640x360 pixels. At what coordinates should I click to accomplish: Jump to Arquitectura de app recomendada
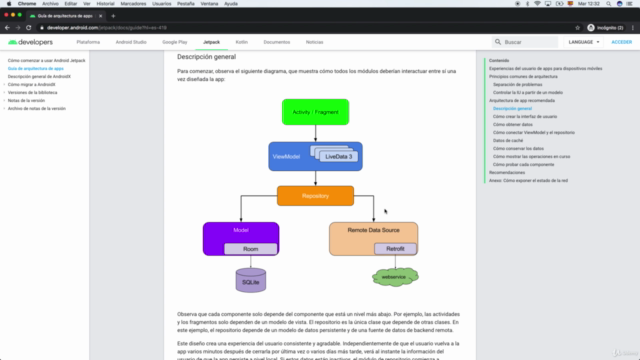click(522, 100)
